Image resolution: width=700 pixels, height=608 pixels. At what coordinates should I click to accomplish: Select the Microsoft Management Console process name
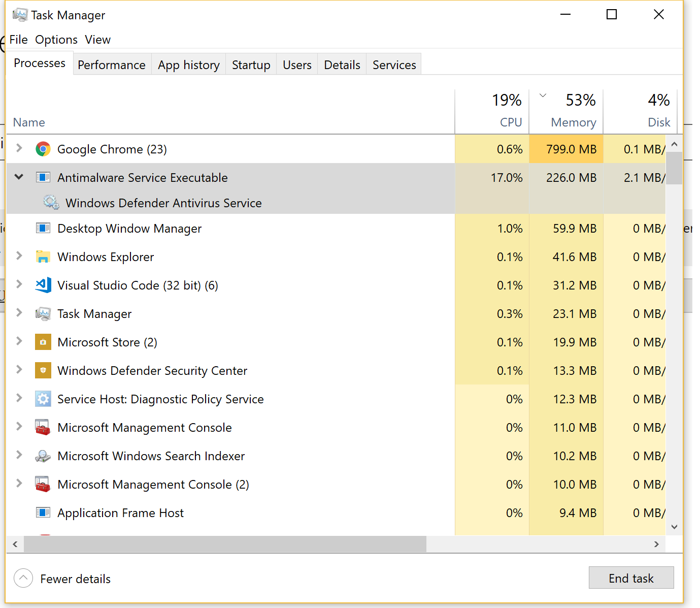click(145, 428)
